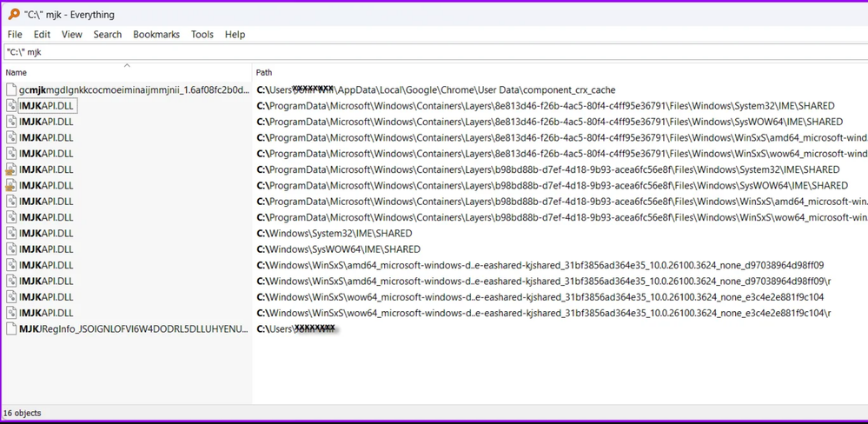Click path b98bd88b WinSxS\wow64_microsoft-win
868x424 pixels.
tap(562, 217)
